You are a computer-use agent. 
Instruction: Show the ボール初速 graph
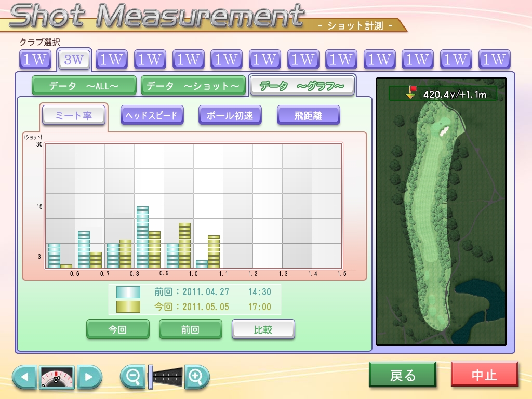tap(230, 115)
